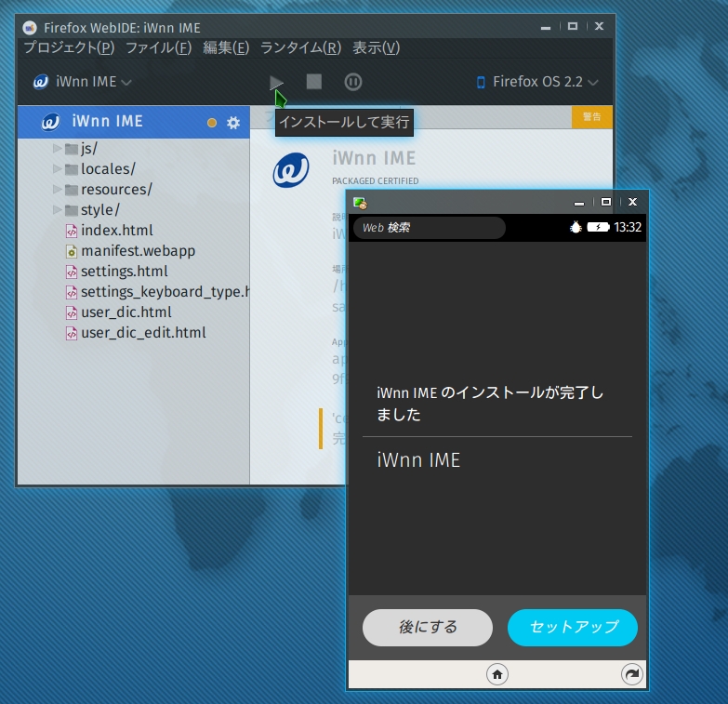This screenshot has height=704, width=728.
Task: Select the resources/ folder icon
Action: [x=71, y=190]
